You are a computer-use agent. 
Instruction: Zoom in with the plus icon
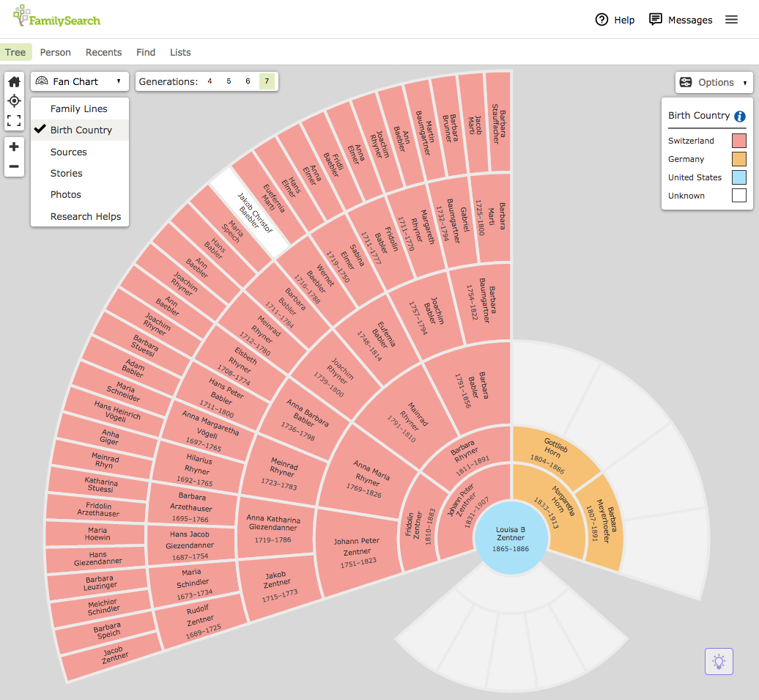pyautogui.click(x=14, y=147)
